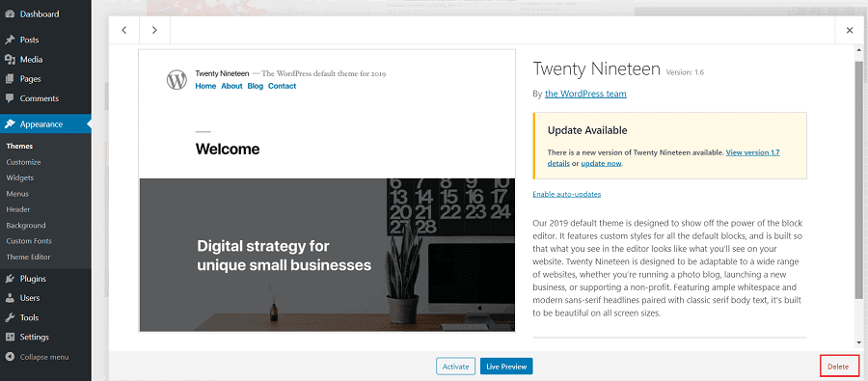
Task: Show previous theme with left arrow
Action: tap(124, 30)
